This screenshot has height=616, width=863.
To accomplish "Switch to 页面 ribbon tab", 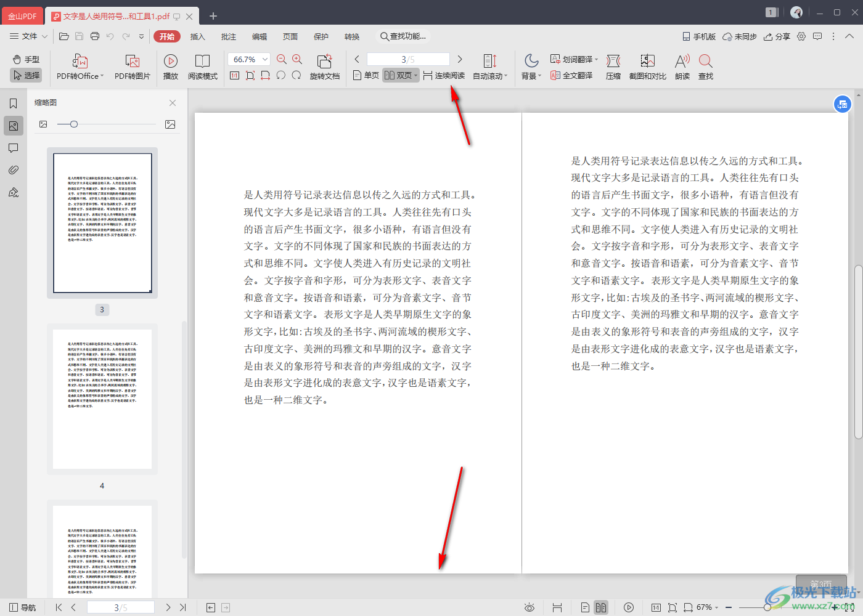I will (x=290, y=36).
